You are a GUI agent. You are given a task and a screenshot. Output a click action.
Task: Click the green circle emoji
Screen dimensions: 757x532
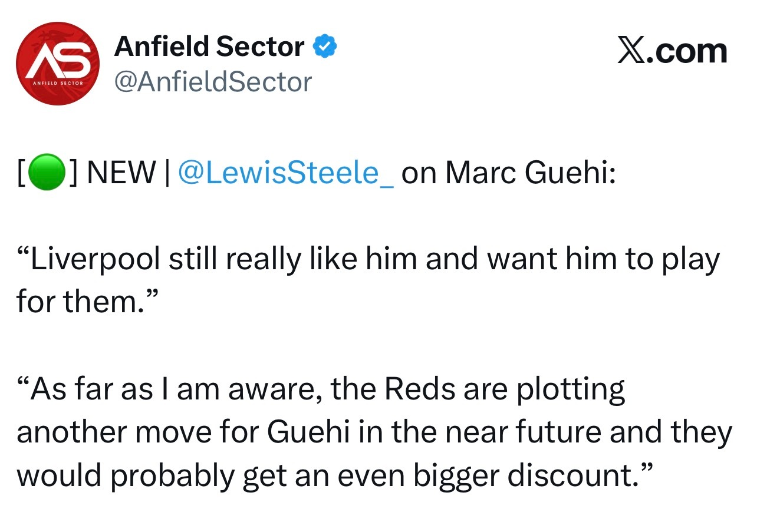coord(46,173)
